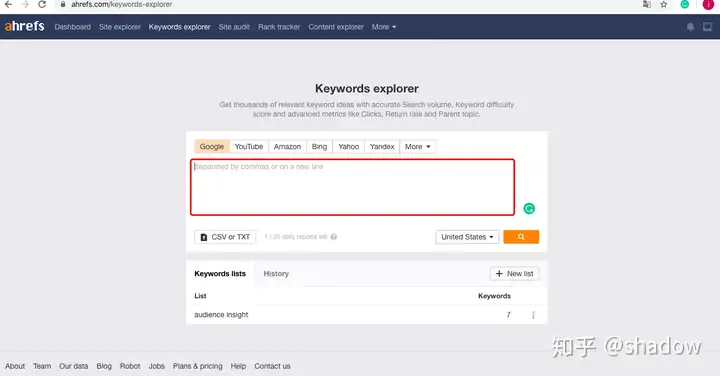Open the Contact us footer link
720x376 pixels.
[x=272, y=366]
